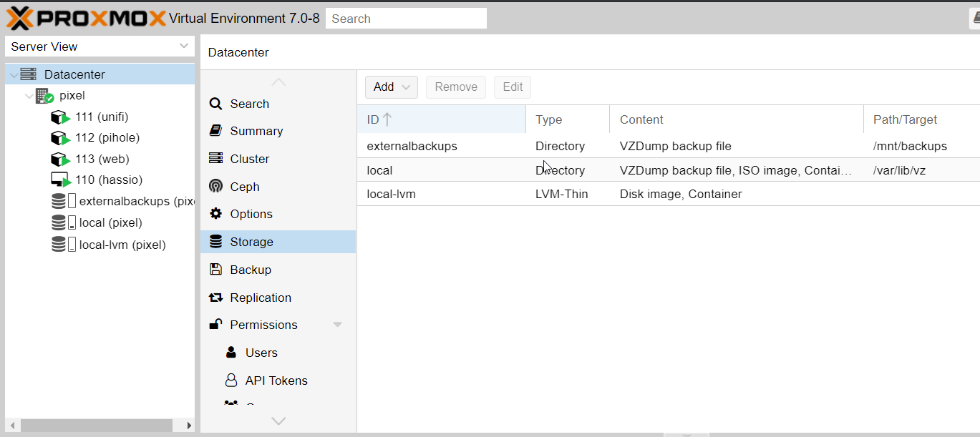Select the local-lvm storage row ID
Image resolution: width=980 pixels, height=437 pixels.
click(391, 194)
